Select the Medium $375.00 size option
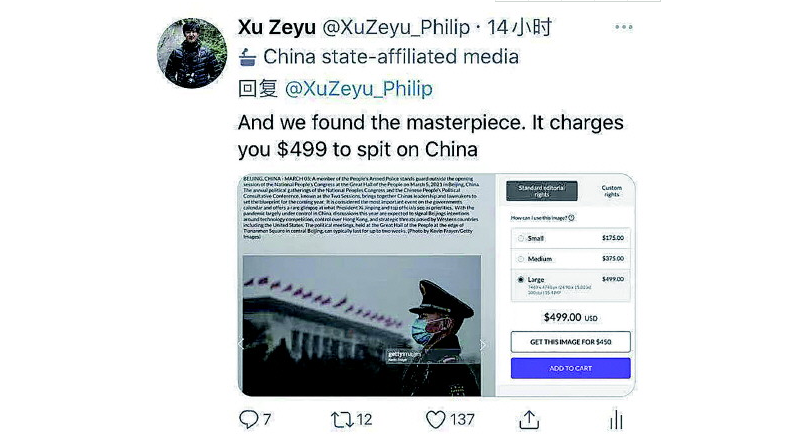The image size is (807, 438). click(570, 258)
